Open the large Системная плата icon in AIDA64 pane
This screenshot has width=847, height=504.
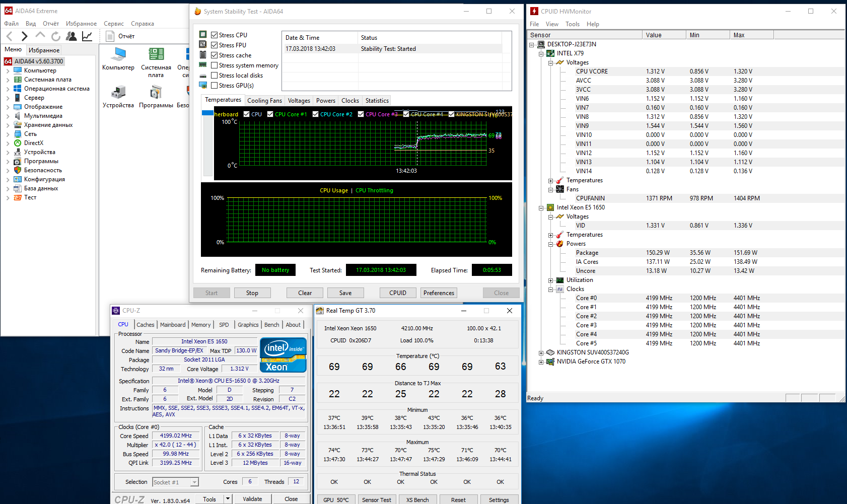(x=156, y=54)
